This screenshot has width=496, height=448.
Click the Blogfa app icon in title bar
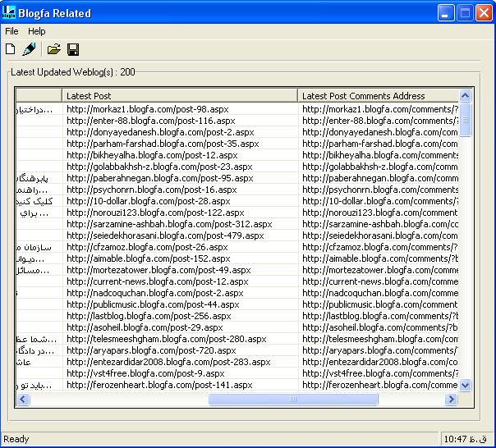(x=8, y=12)
